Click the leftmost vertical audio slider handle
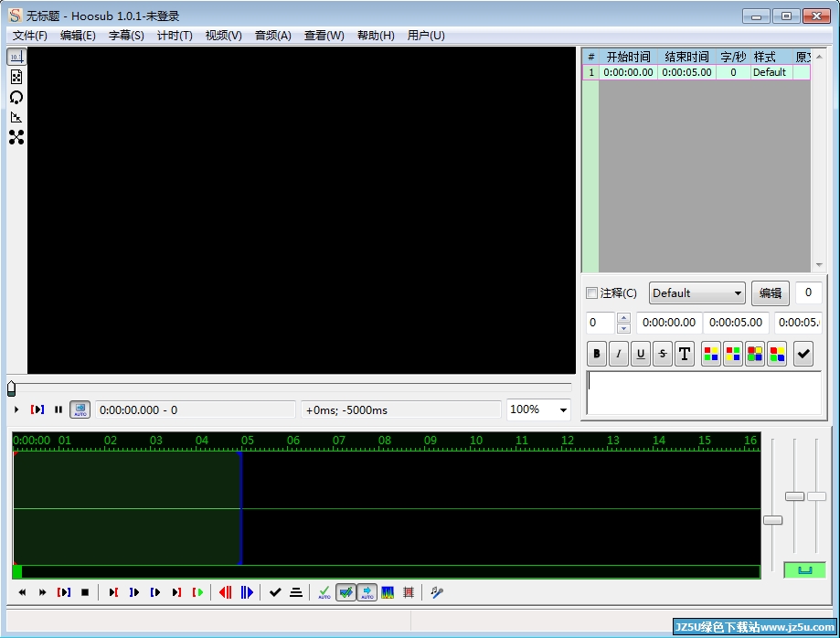Viewport: 840px width, 638px height. pyautogui.click(x=772, y=520)
